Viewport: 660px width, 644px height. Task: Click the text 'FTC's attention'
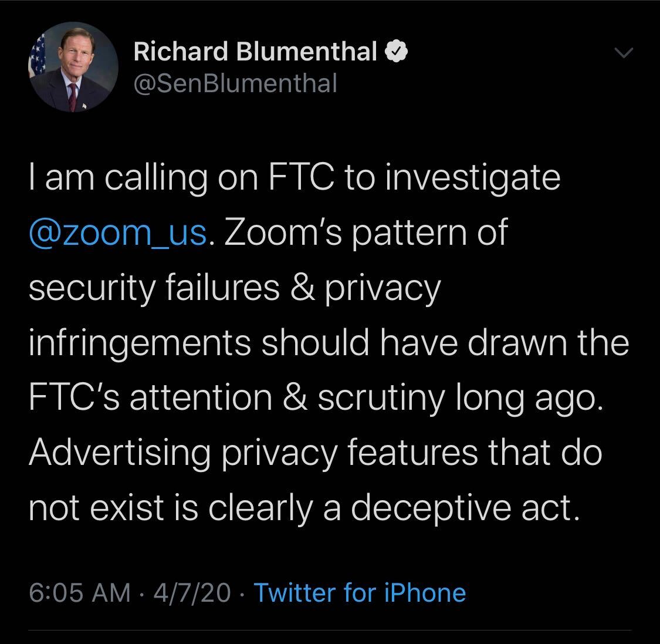coord(150,397)
